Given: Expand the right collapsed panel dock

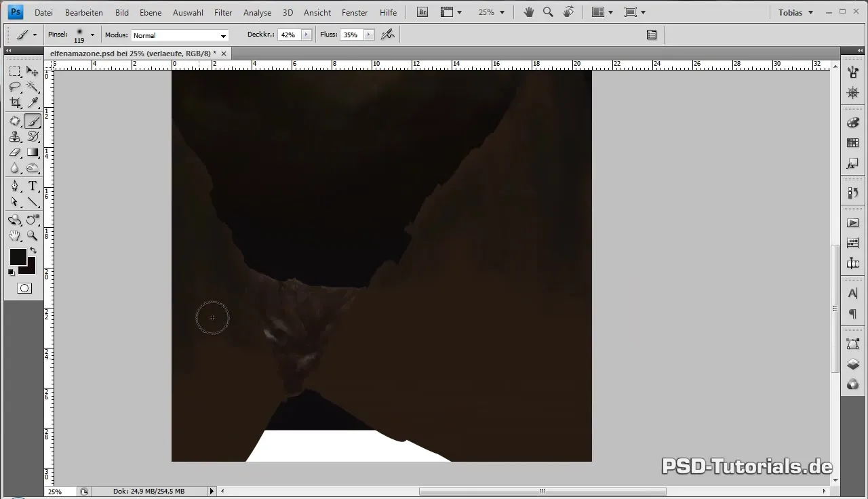Looking at the screenshot, I should (859, 50).
